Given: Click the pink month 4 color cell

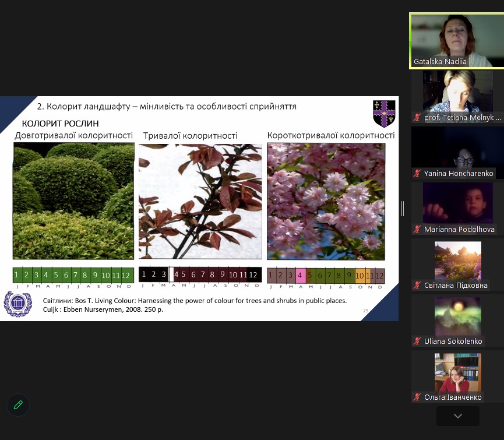Looking at the screenshot, I should [301, 275].
